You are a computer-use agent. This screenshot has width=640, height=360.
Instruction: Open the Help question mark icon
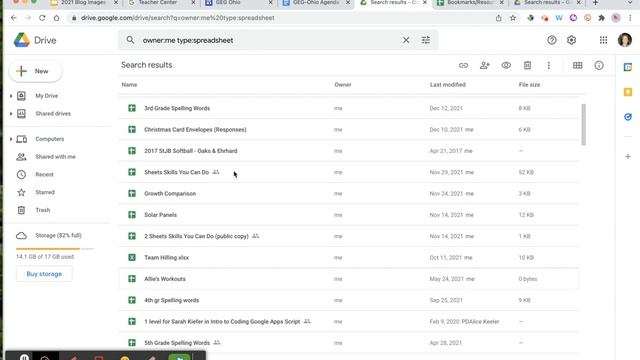(x=552, y=40)
